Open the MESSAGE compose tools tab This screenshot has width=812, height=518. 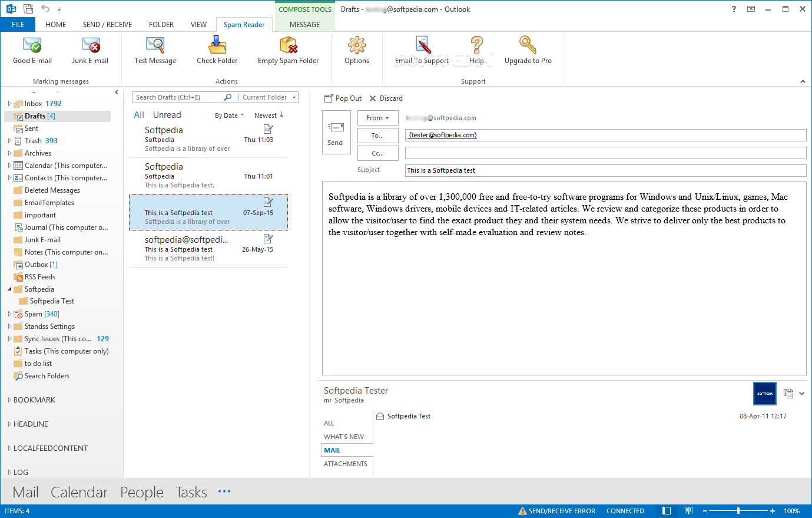coord(305,24)
